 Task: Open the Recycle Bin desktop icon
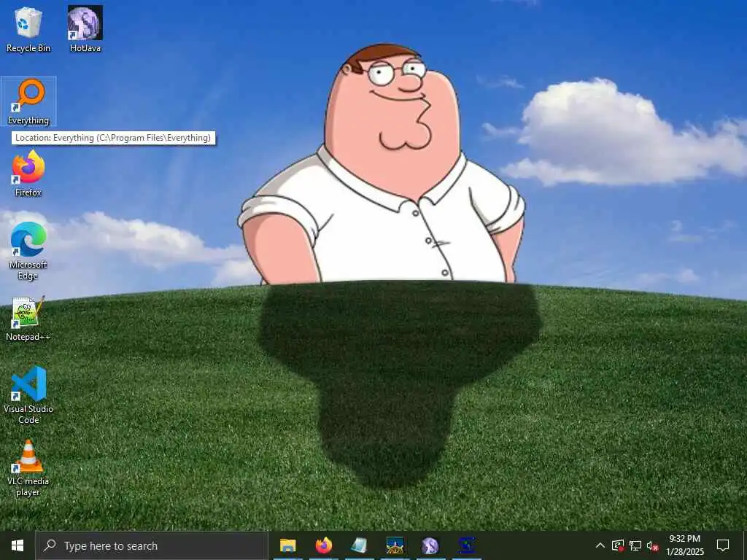click(28, 29)
